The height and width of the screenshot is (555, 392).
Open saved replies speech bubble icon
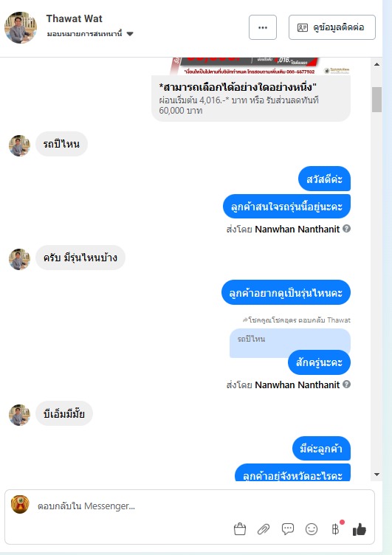(287, 529)
